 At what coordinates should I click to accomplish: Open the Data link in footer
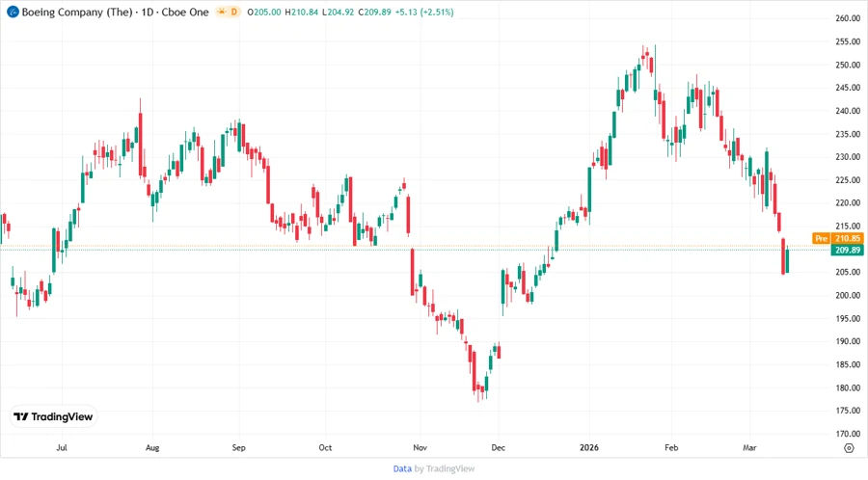coord(402,469)
